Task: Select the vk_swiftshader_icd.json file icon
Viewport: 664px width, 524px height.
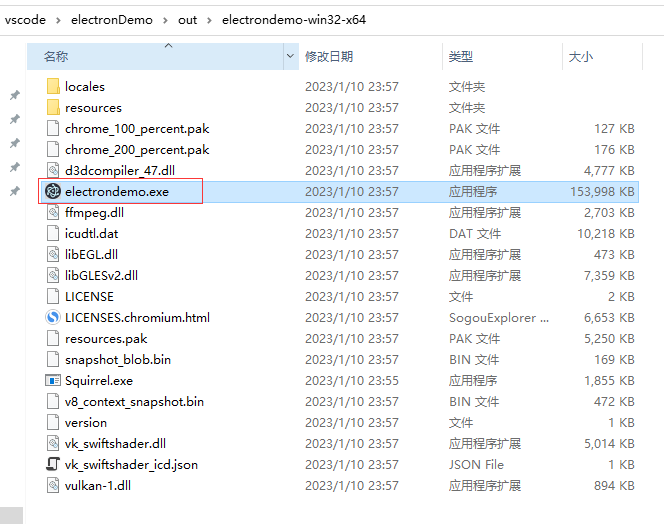Action: click(54, 464)
